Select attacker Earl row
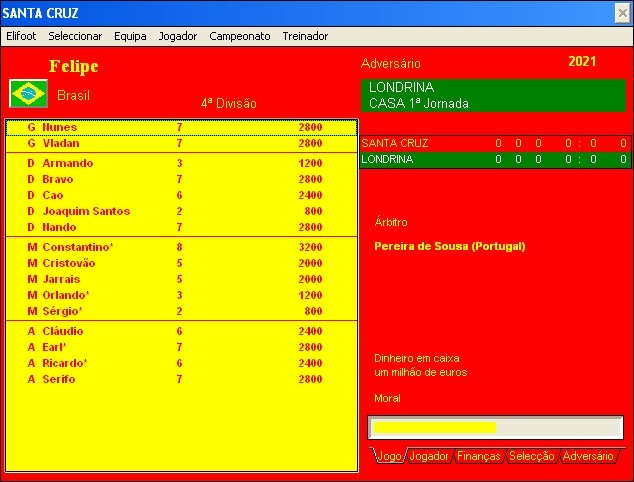This screenshot has width=634, height=482. [181, 347]
